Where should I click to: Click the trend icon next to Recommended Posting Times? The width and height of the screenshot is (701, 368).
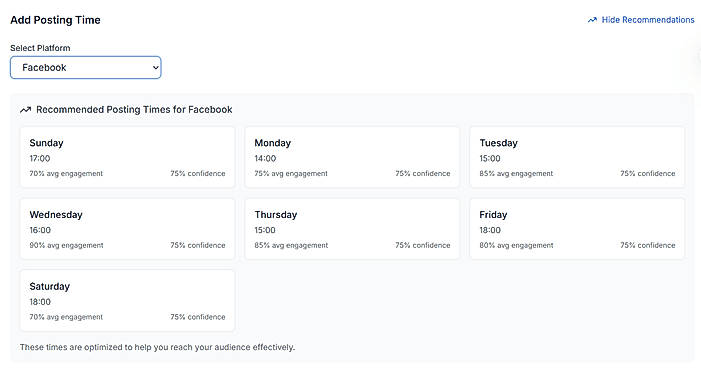25,110
